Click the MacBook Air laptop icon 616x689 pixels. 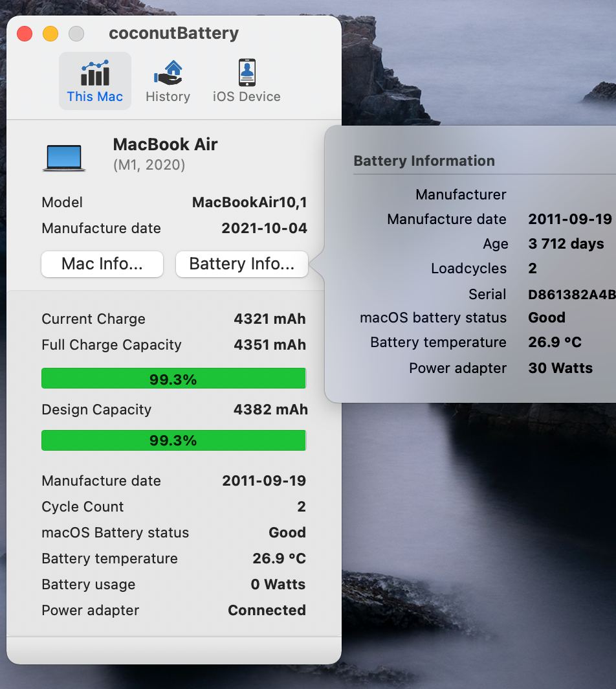[64, 158]
